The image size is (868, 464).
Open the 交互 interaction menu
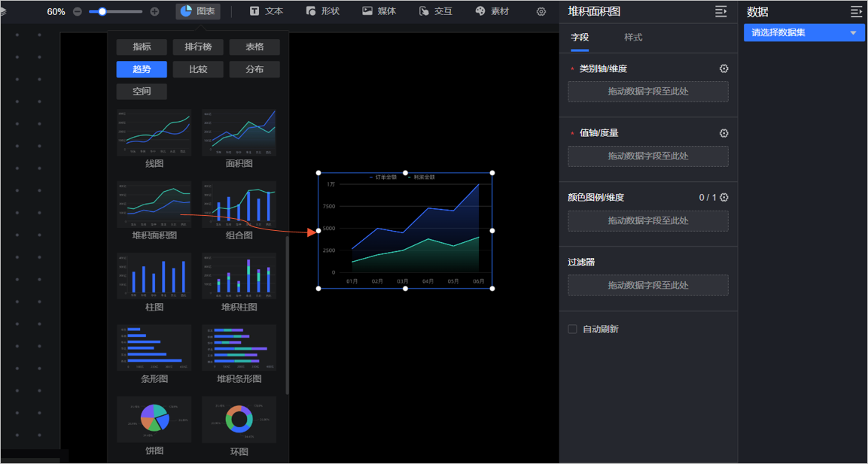pyautogui.click(x=436, y=11)
